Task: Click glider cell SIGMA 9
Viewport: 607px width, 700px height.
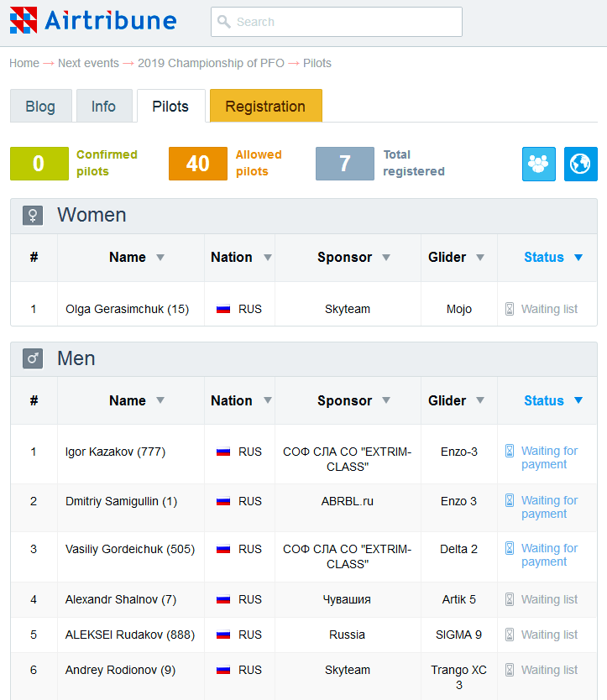Action: coord(458,635)
